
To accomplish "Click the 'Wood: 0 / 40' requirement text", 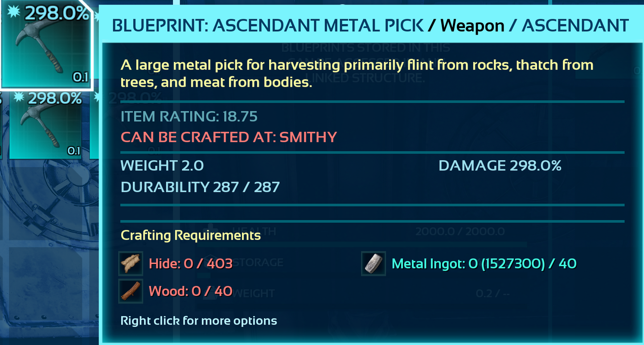I will (190, 292).
